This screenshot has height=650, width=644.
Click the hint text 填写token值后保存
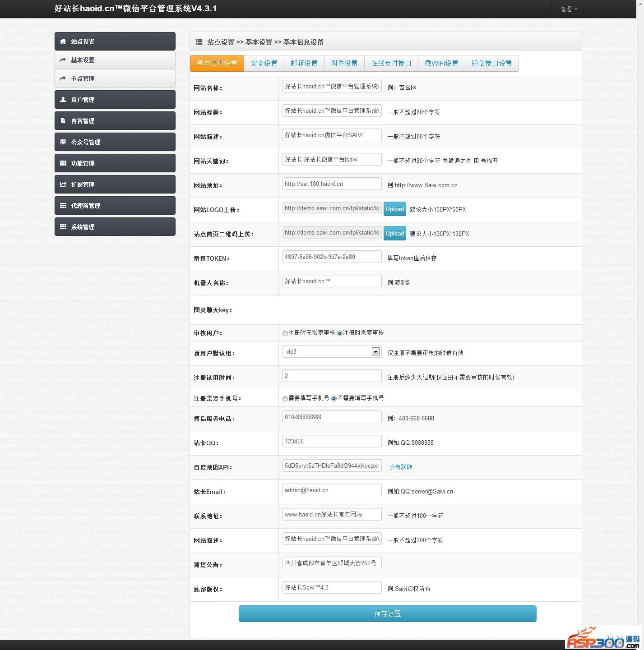coord(412,258)
